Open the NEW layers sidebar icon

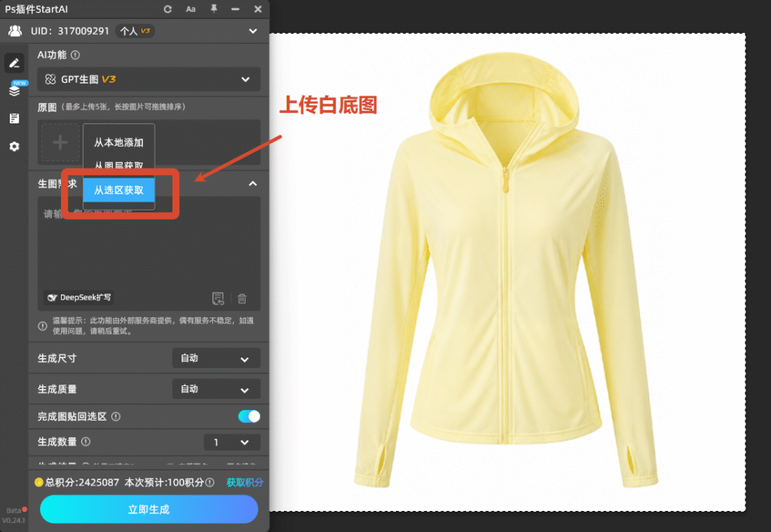click(15, 90)
